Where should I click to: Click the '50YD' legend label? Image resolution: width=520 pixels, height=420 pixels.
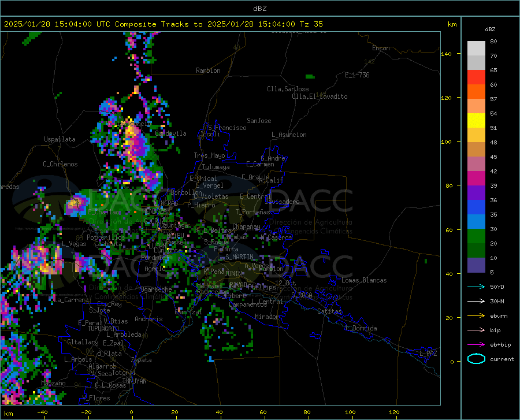point(497,287)
